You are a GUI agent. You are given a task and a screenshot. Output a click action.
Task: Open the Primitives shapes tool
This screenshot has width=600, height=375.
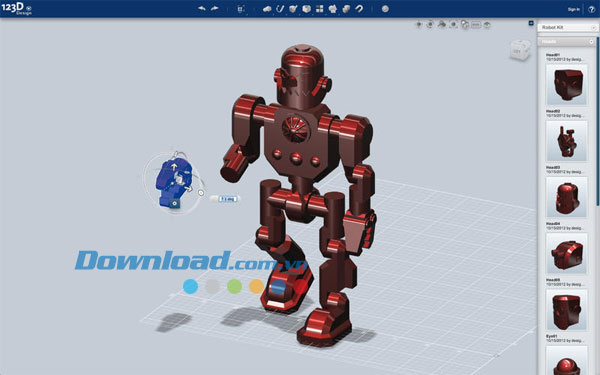coord(267,9)
